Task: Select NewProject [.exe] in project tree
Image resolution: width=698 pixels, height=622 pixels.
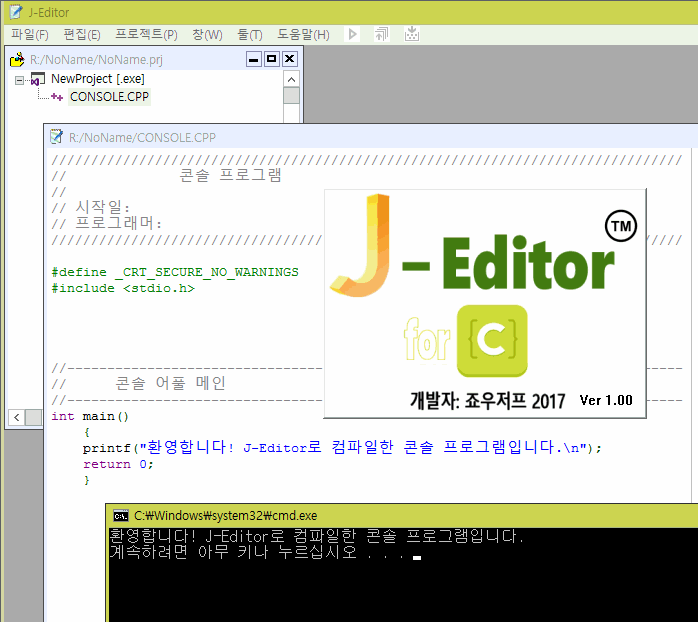Action: [98, 79]
